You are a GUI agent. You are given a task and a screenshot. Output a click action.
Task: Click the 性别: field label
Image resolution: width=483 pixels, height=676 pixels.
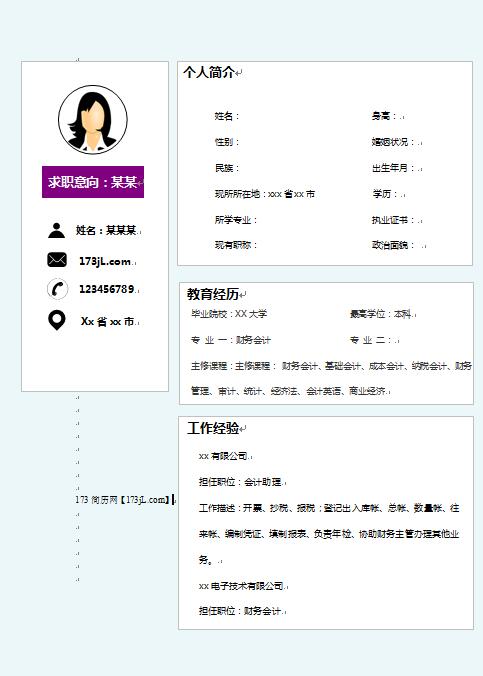227,142
